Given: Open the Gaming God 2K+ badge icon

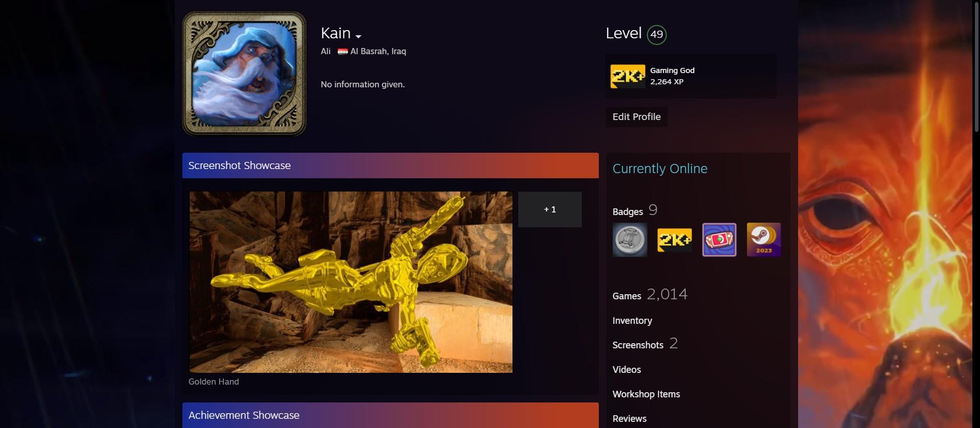Looking at the screenshot, I should click(628, 76).
